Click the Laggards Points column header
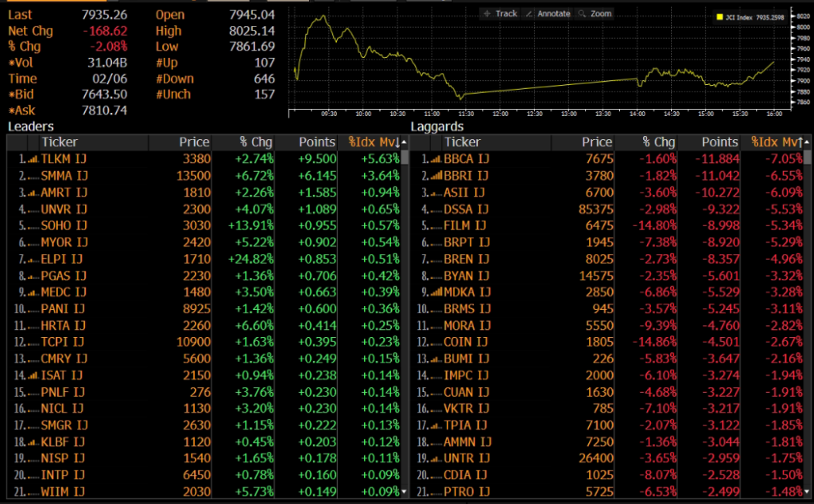This screenshot has width=814, height=504. coord(719,142)
